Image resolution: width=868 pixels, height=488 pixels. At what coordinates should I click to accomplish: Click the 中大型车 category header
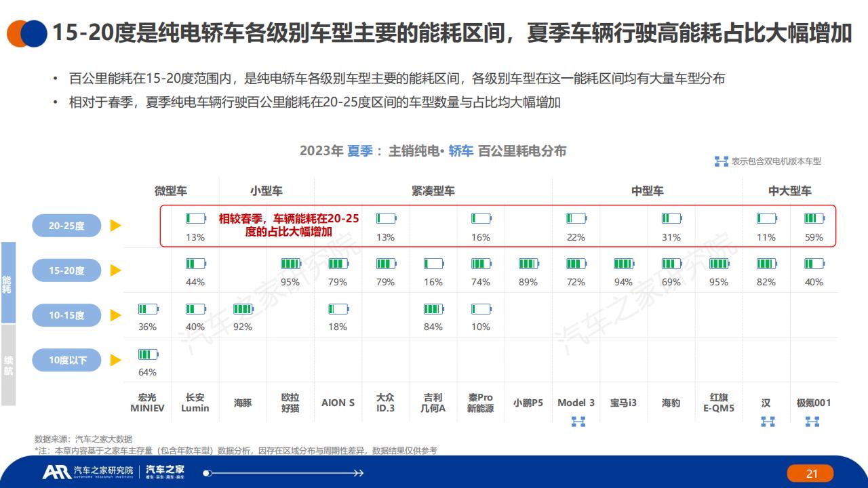coord(790,191)
